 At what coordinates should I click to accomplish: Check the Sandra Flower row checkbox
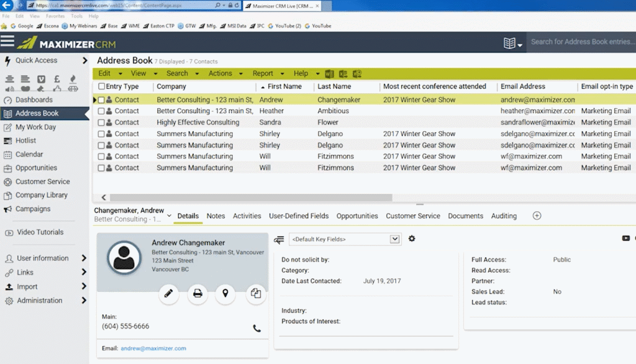click(101, 122)
